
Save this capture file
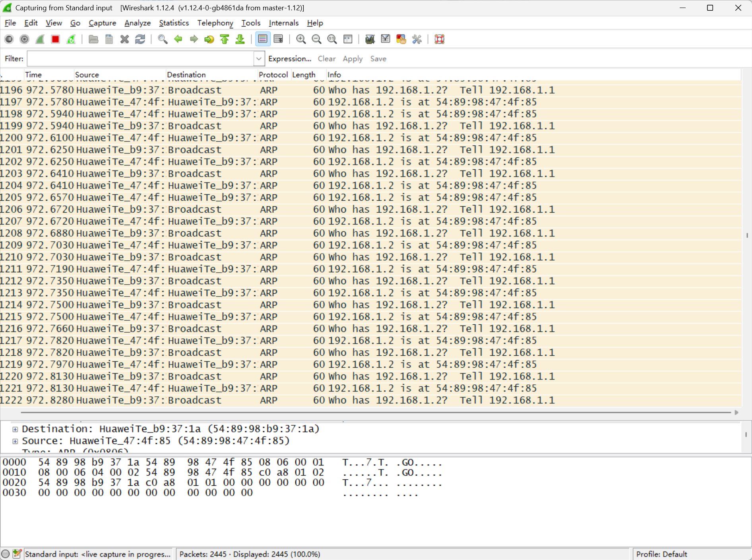pos(109,39)
